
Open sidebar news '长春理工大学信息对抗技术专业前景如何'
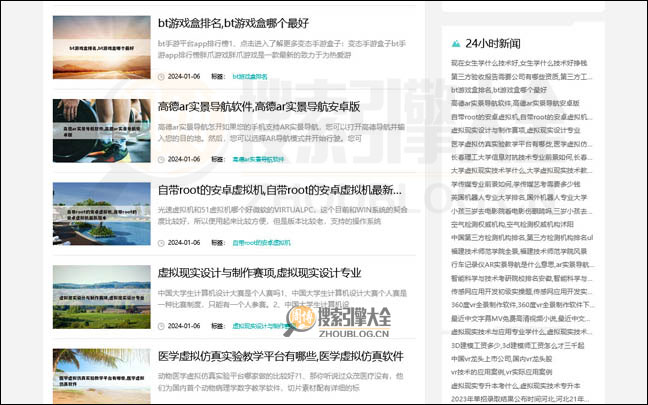coord(522,157)
